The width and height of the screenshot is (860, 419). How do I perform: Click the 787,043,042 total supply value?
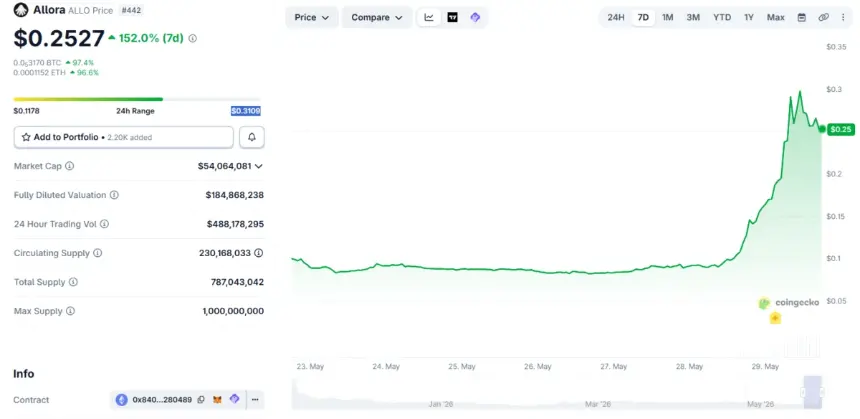[237, 282]
